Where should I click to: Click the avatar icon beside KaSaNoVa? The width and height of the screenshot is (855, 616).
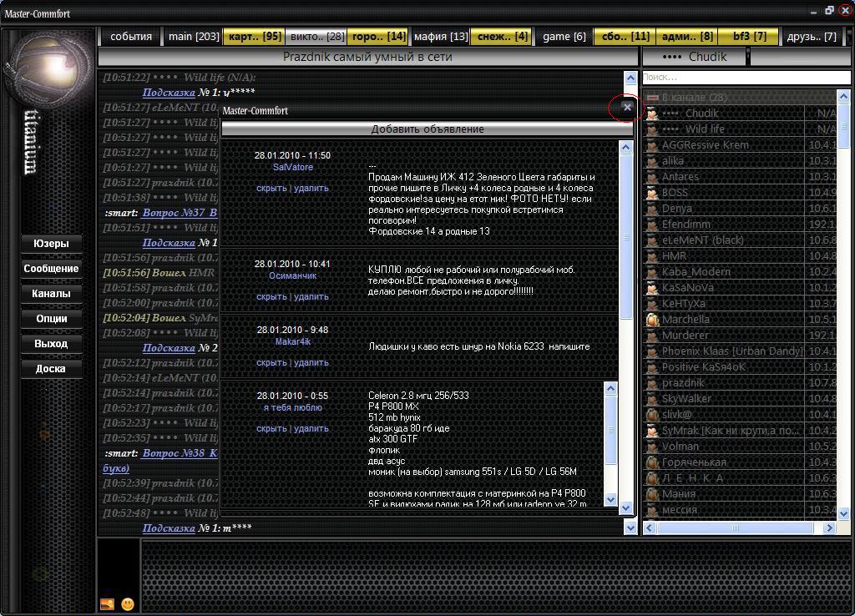pos(652,288)
